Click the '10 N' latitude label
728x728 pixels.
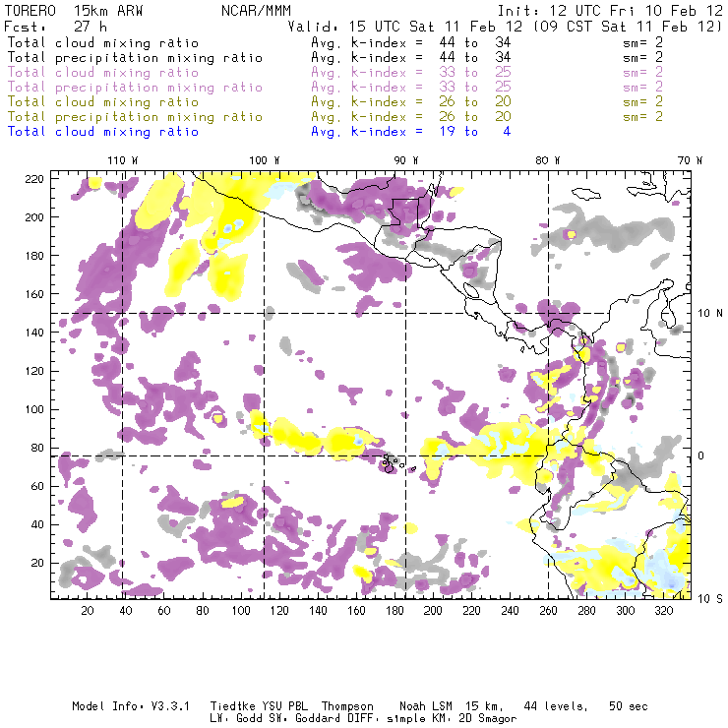pyautogui.click(x=710, y=314)
